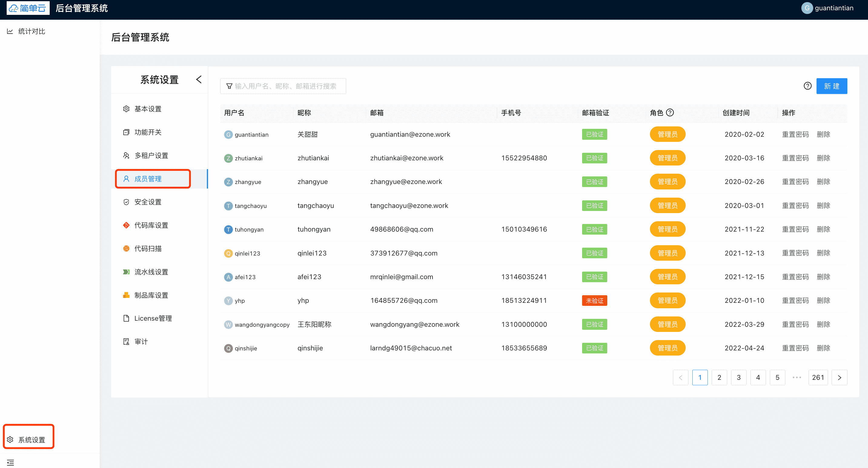
Task: Click 重置密码 for user yhp
Action: click(x=795, y=300)
